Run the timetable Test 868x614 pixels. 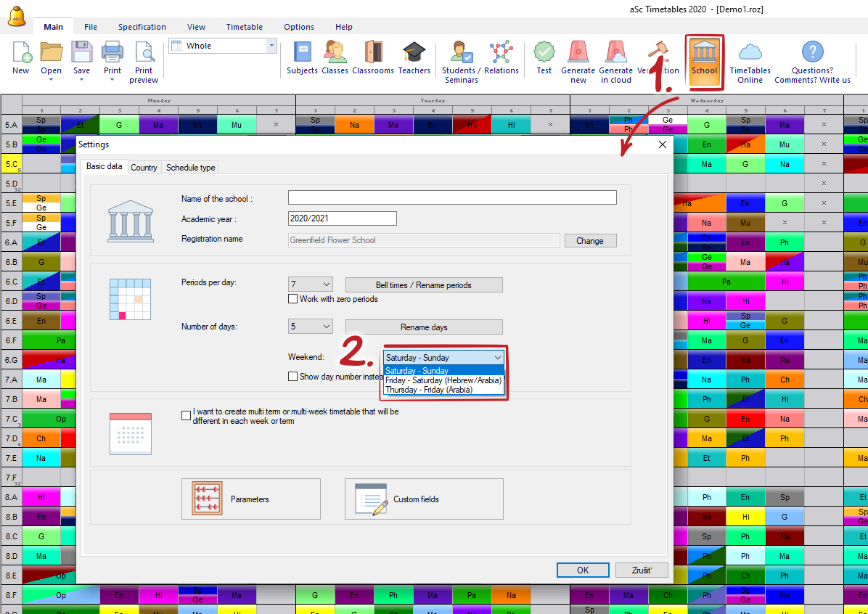(544, 58)
